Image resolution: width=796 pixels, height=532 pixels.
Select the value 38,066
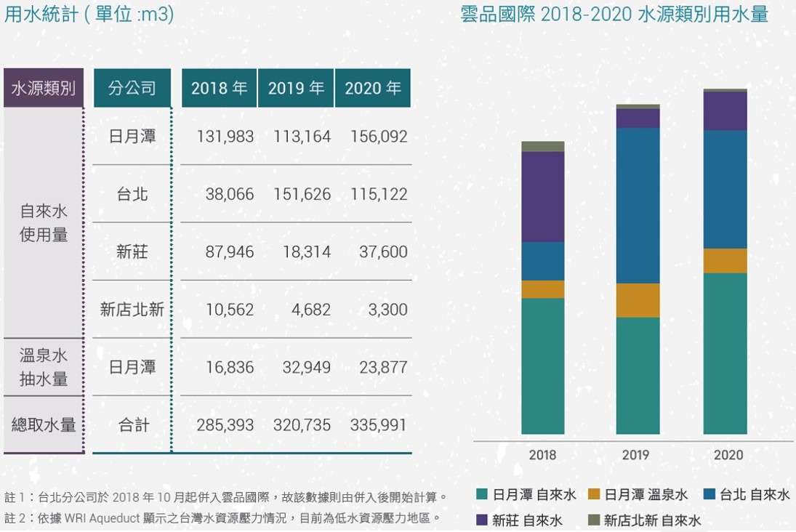(230, 194)
